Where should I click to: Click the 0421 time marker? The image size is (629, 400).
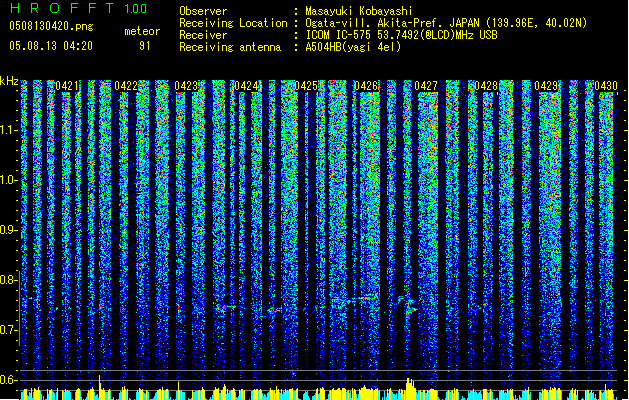[67, 86]
